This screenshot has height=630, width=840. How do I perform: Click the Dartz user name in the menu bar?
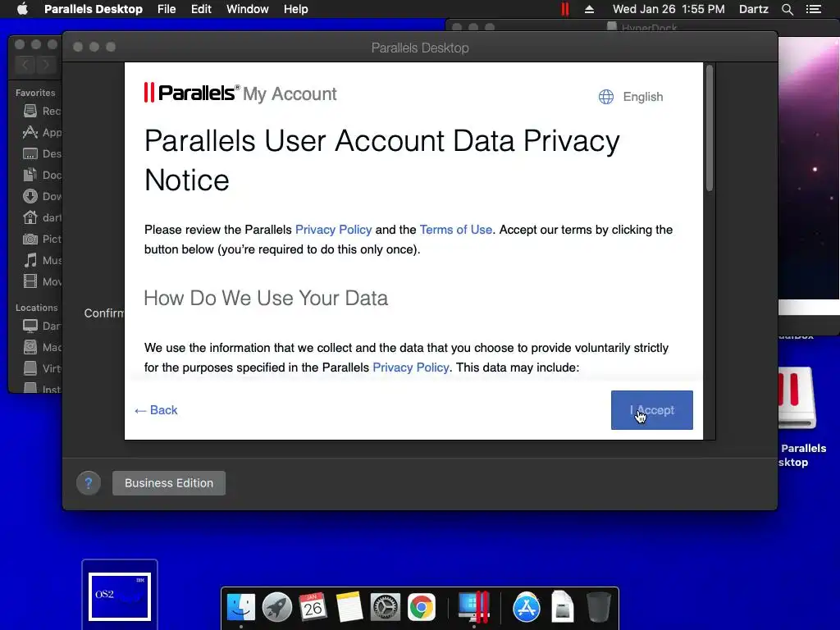pyautogui.click(x=753, y=9)
